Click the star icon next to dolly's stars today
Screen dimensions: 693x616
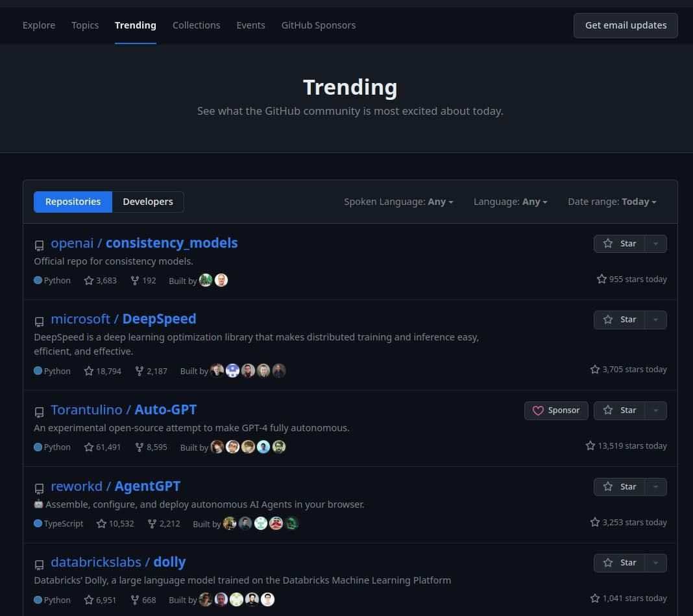pyautogui.click(x=595, y=598)
